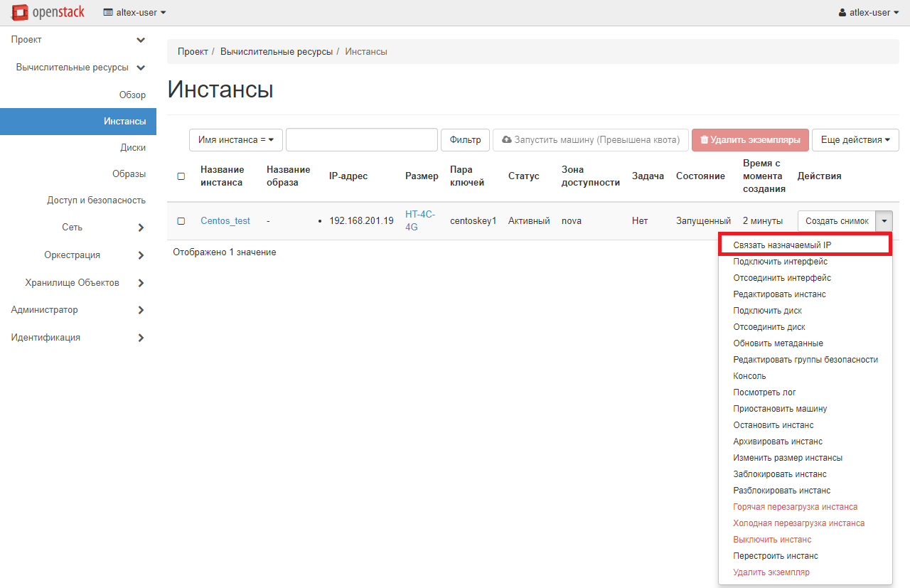Open the altex-user project selector
Image resolution: width=910 pixels, height=588 pixels.
click(134, 12)
